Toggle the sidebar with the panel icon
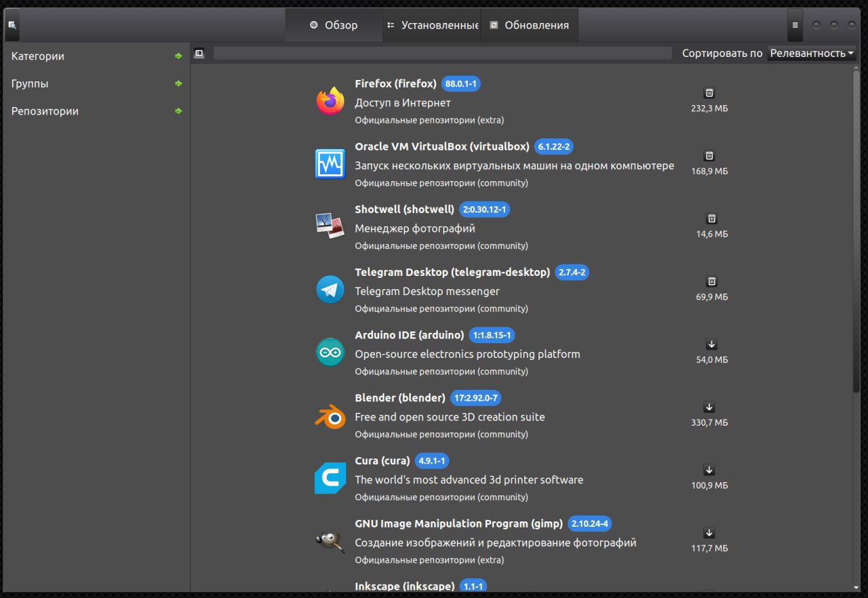The width and height of the screenshot is (868, 598). point(199,53)
